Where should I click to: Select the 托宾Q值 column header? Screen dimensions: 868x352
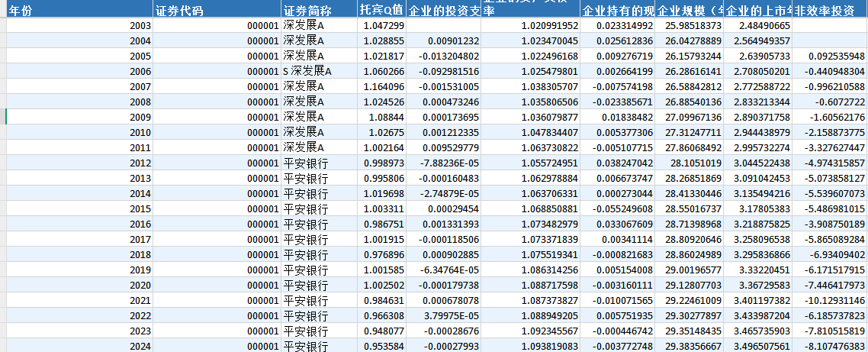(x=381, y=11)
